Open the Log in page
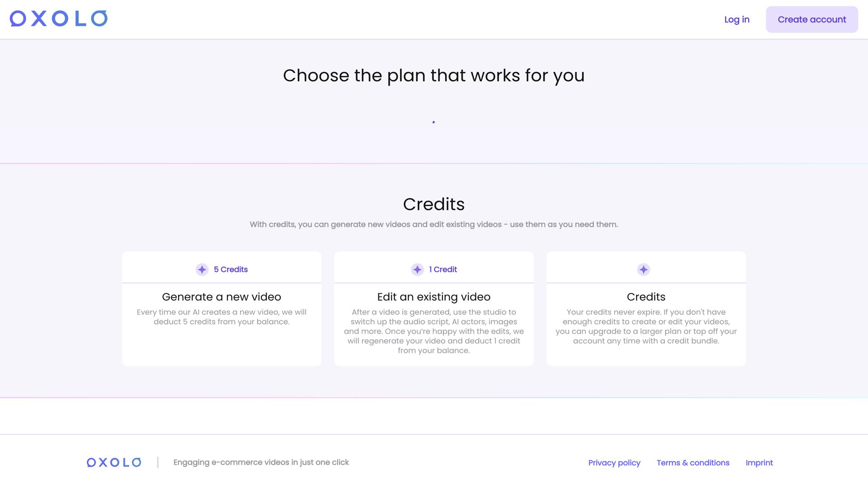Screen dimensions: 868x488 tap(736, 19)
